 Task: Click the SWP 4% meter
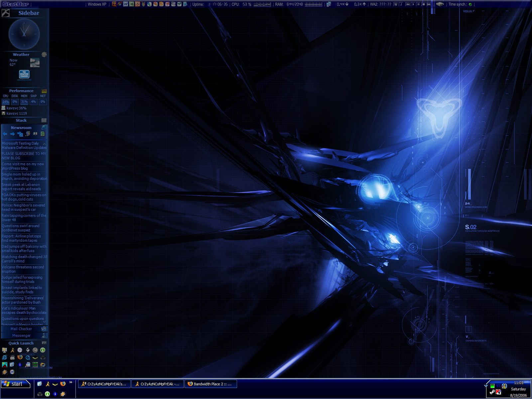pos(34,102)
